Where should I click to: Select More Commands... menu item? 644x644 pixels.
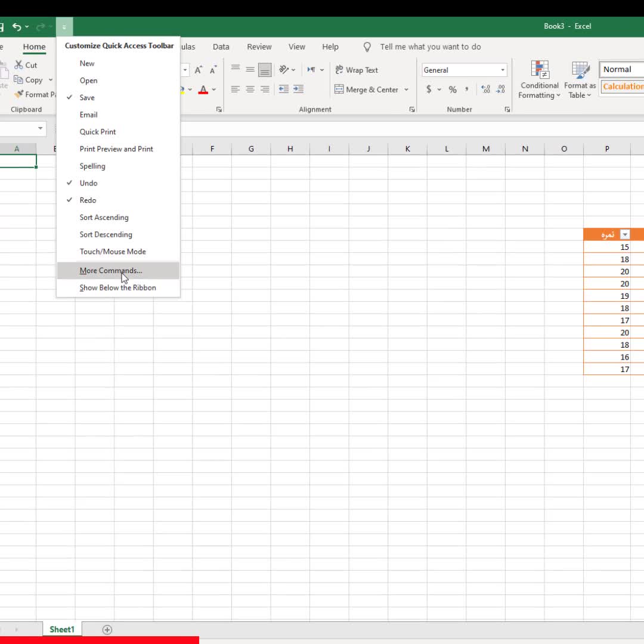pos(111,271)
